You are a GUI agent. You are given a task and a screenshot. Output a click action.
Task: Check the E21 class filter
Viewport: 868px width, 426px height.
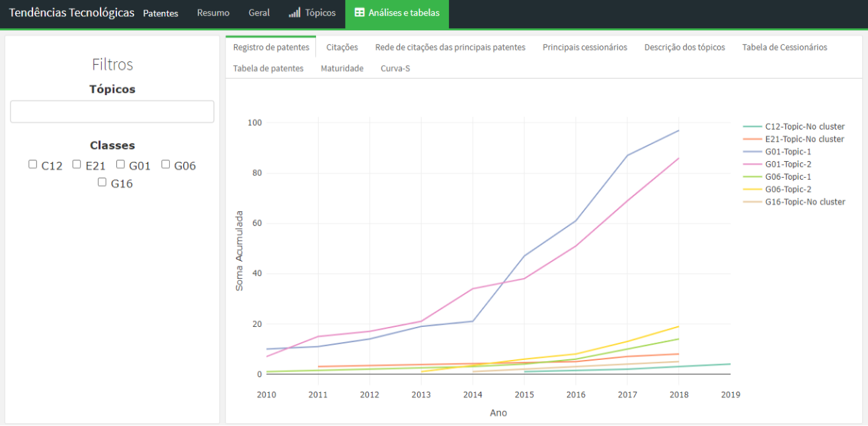pyautogui.click(x=77, y=164)
